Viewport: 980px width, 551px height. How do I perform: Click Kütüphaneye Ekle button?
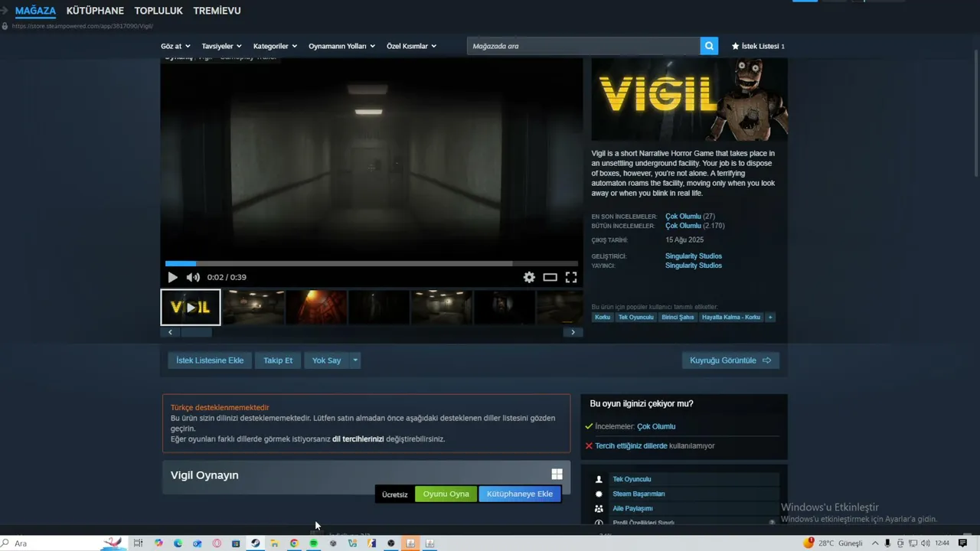(x=520, y=494)
